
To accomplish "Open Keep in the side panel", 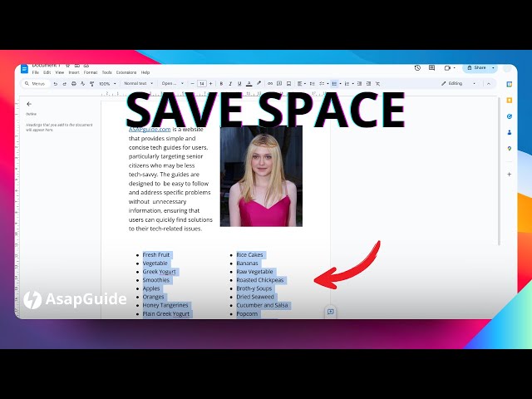I will (509, 100).
